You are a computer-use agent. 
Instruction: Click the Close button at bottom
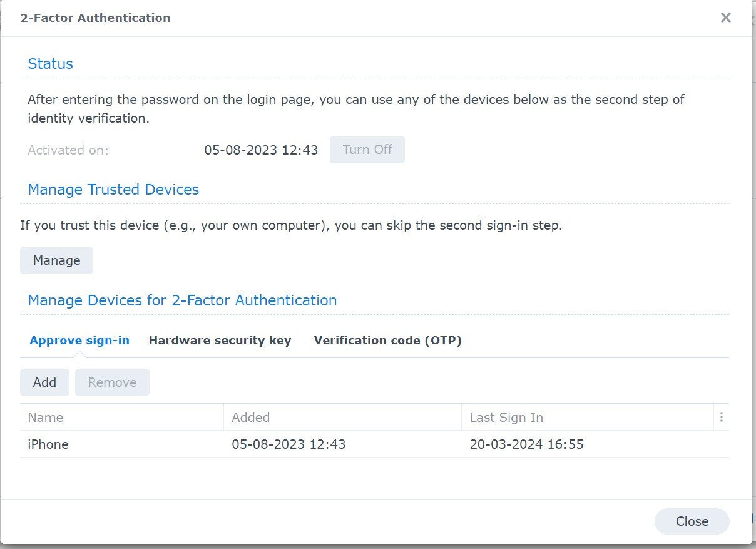coord(692,521)
